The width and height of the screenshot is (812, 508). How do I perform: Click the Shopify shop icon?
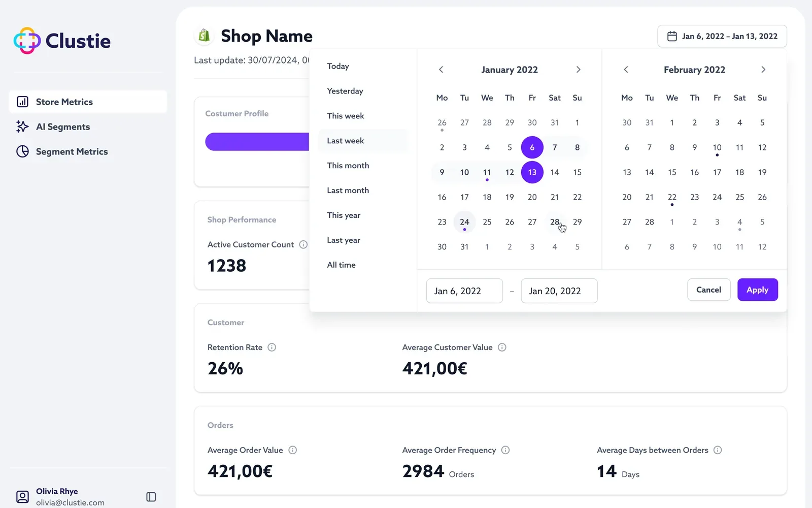204,36
